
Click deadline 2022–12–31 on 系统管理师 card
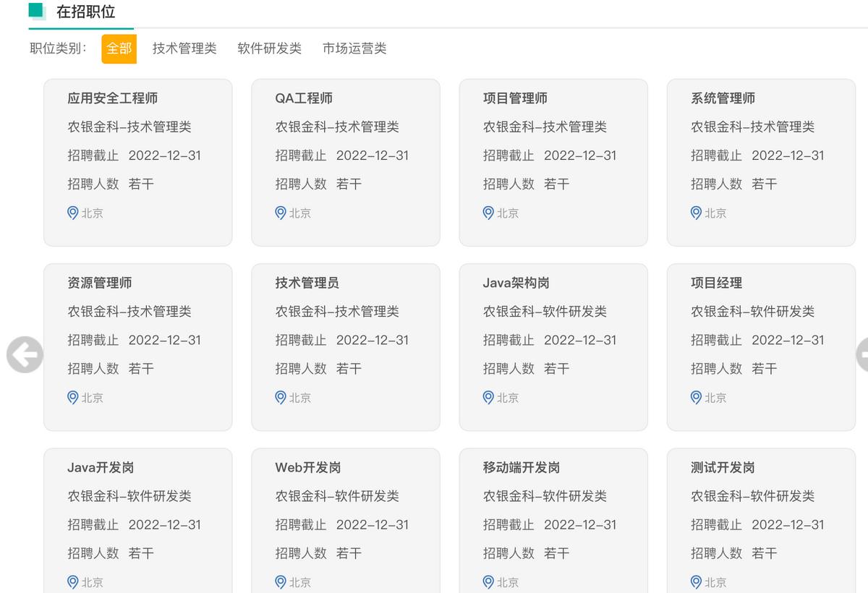[x=788, y=155]
